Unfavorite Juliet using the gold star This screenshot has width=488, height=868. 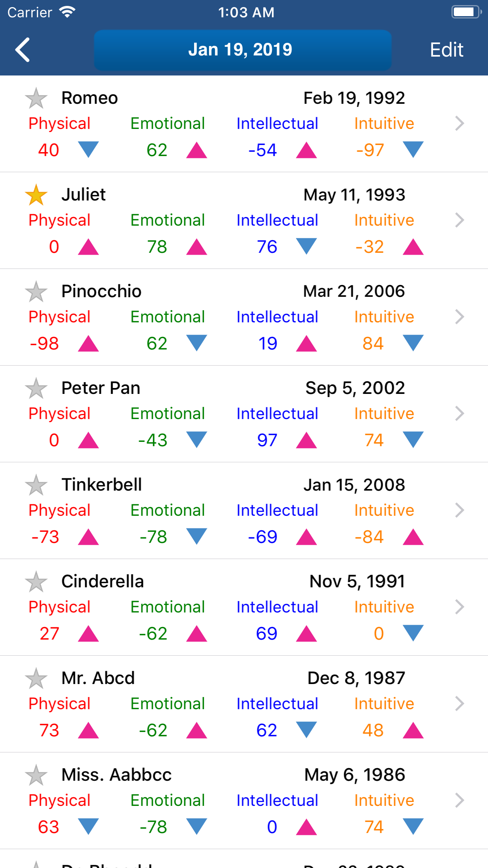(x=36, y=195)
